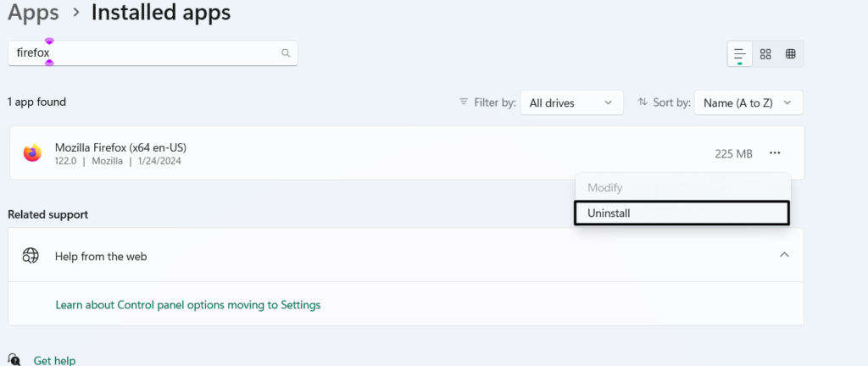This screenshot has width=868, height=366.
Task: Open the Learn about Control panel options link
Action: (187, 304)
